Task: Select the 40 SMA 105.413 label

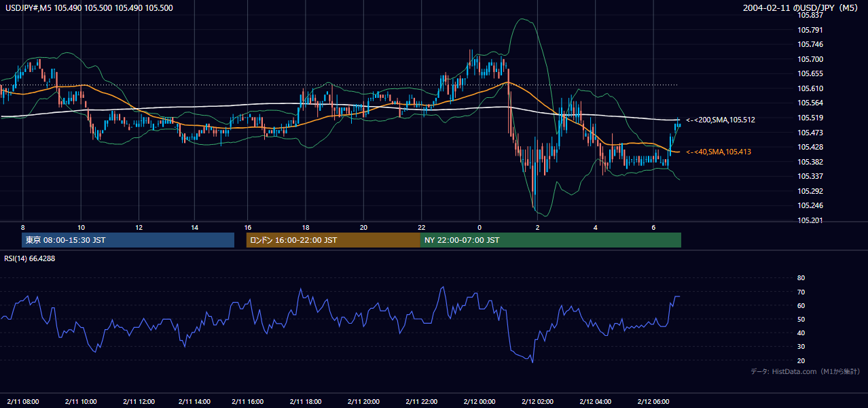Action: click(x=719, y=152)
